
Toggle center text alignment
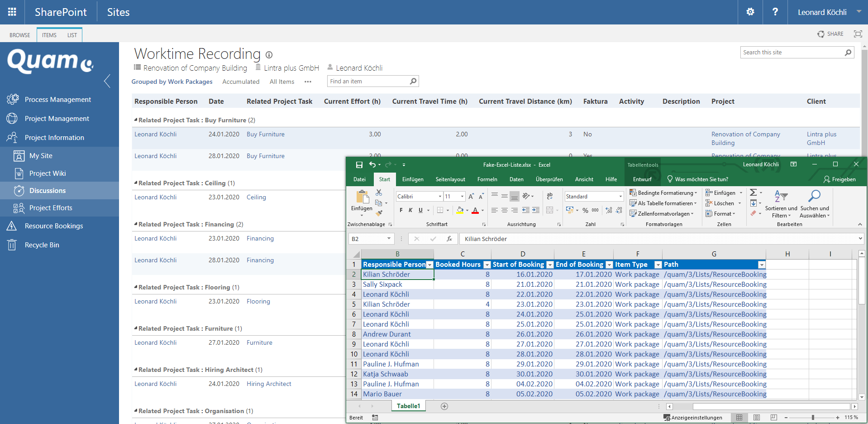pyautogui.click(x=505, y=210)
